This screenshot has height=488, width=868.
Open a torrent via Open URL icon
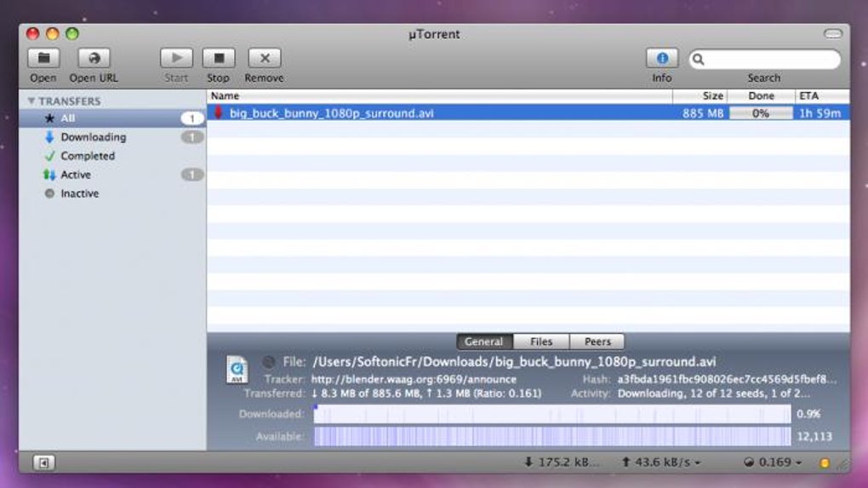point(94,58)
